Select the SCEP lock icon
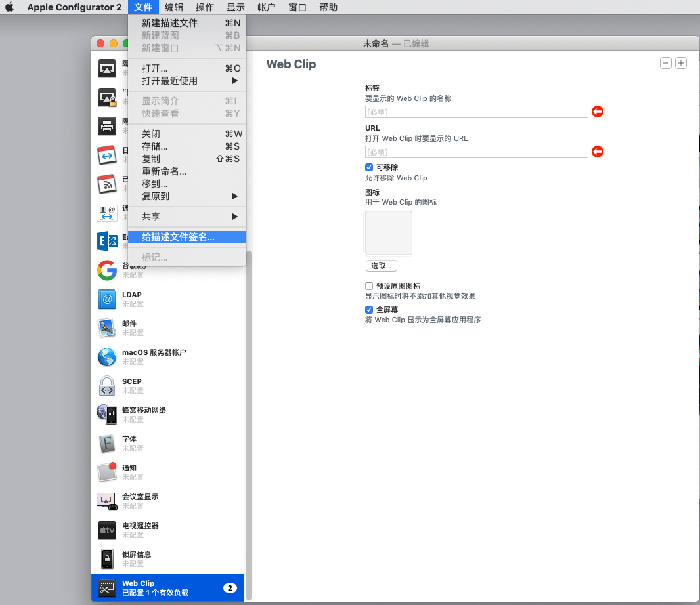 click(x=107, y=385)
